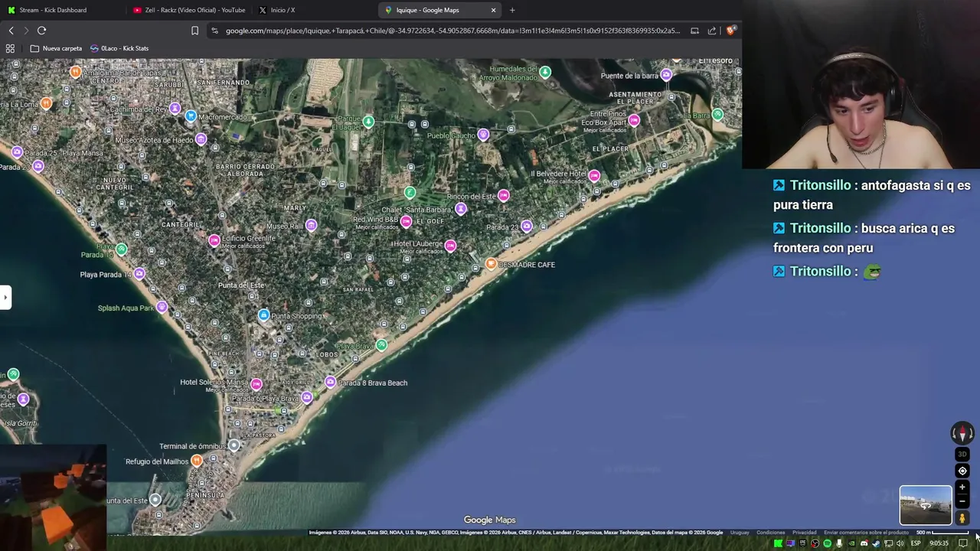Open the Nueva carpeta bookmark folder
This screenshot has width=980, height=551.
click(x=56, y=48)
